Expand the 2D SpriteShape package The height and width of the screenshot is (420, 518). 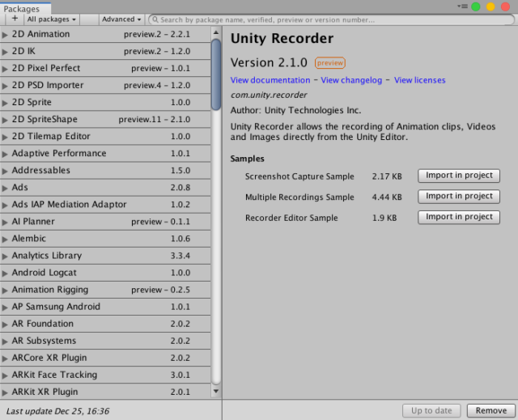pyautogui.click(x=5, y=120)
